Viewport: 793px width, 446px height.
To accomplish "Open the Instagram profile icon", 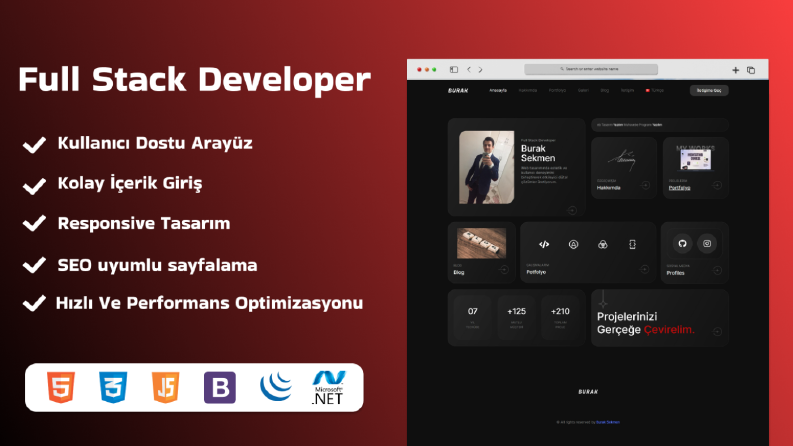I will pyautogui.click(x=707, y=244).
